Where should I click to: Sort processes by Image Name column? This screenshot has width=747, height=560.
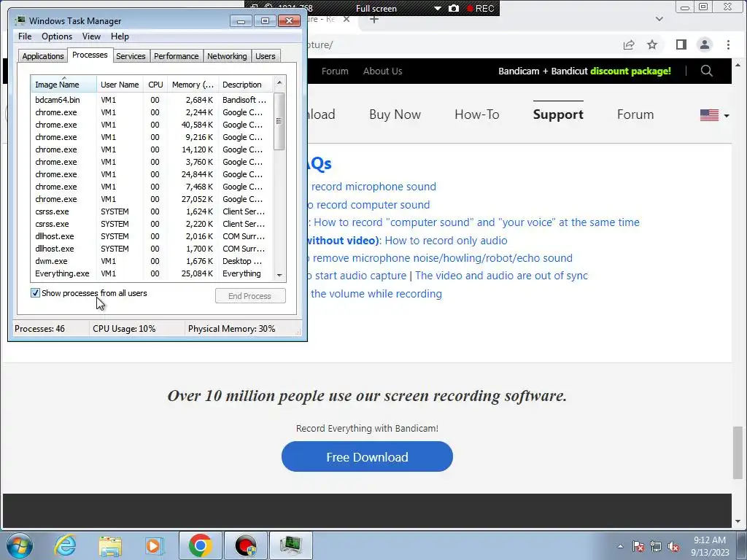coord(64,85)
